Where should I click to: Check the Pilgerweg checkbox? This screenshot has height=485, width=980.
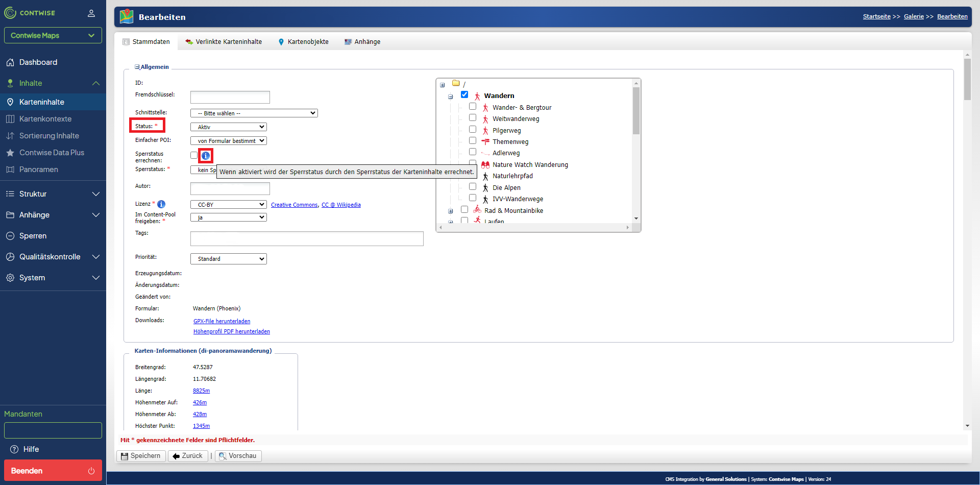pyautogui.click(x=473, y=129)
